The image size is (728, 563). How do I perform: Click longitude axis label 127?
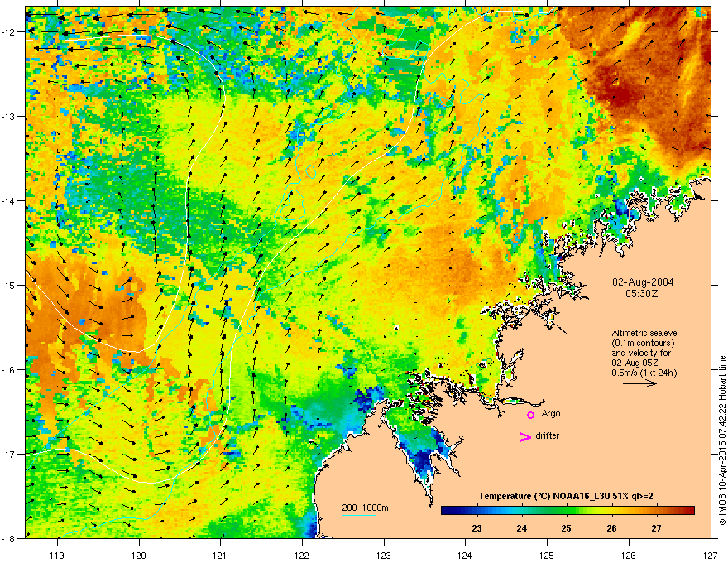[711, 555]
